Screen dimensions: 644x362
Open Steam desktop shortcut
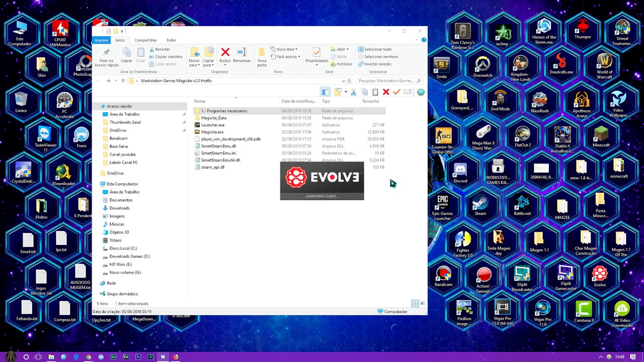click(480, 206)
